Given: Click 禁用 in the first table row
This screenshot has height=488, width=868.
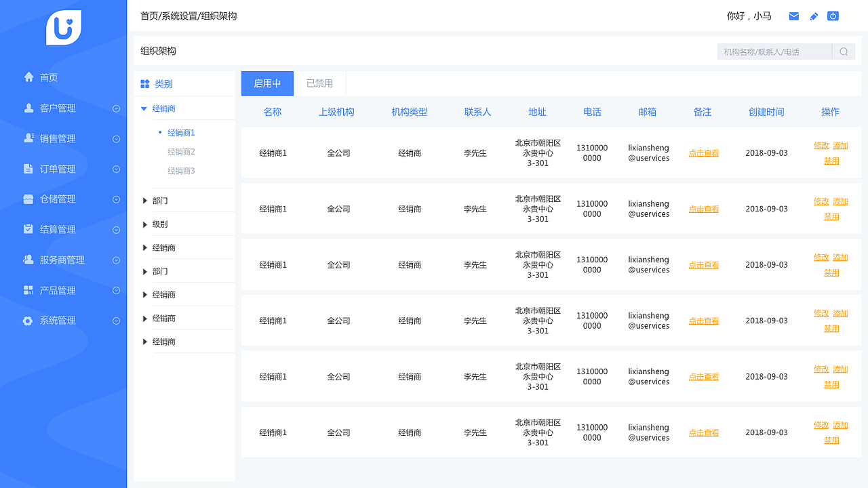Looking at the screenshot, I should click(x=831, y=161).
